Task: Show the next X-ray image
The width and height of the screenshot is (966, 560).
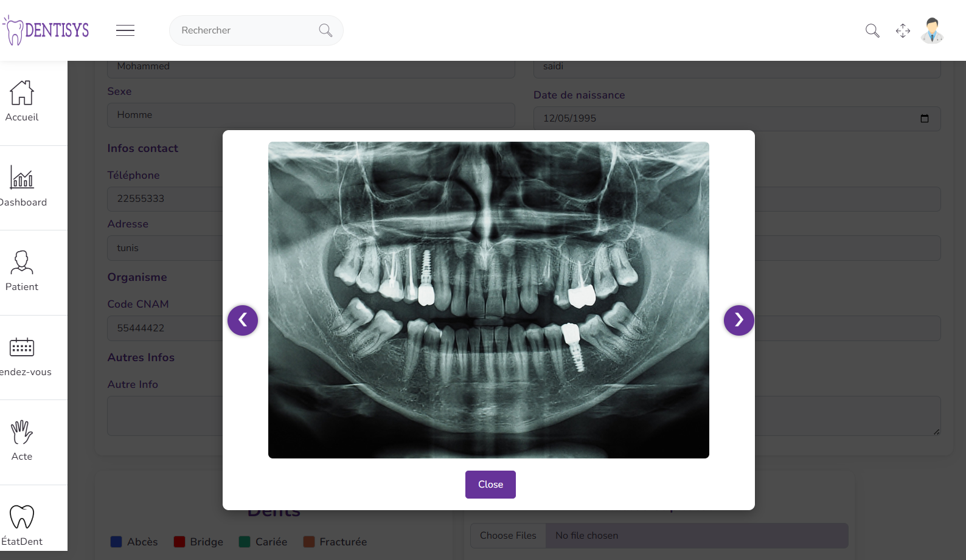Action: 738,320
